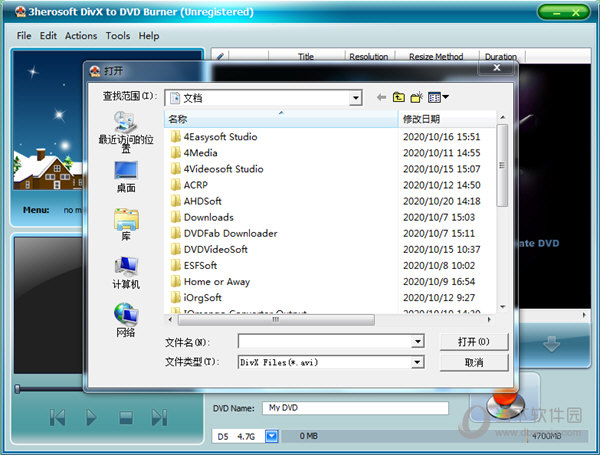Click the file list scroll right arrow
Screen dimensions: 600x455
point(489,320)
